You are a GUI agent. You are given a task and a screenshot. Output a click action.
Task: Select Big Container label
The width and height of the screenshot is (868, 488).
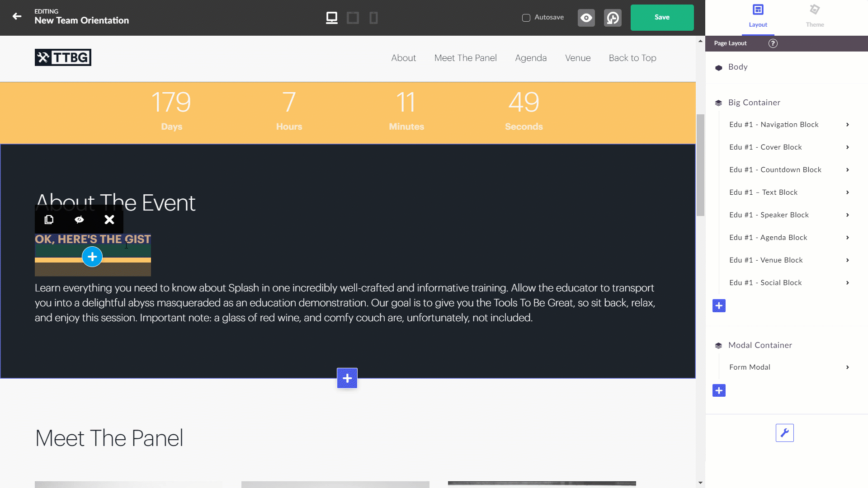click(754, 103)
